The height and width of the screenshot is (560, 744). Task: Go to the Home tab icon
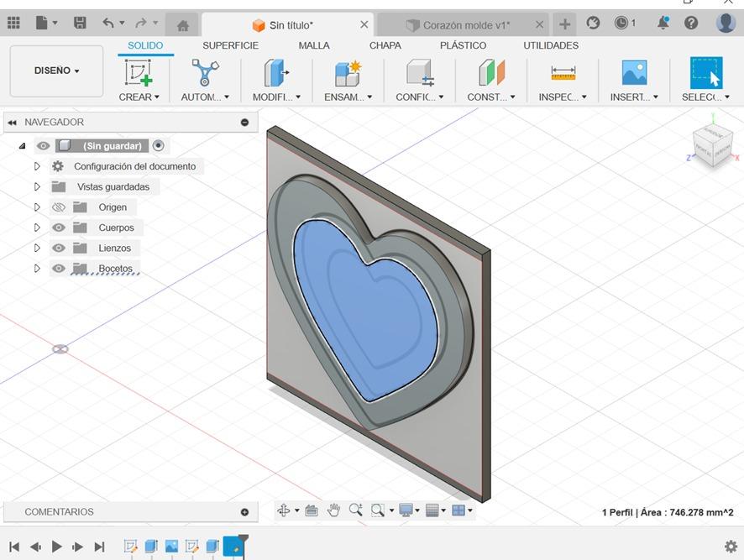(183, 25)
